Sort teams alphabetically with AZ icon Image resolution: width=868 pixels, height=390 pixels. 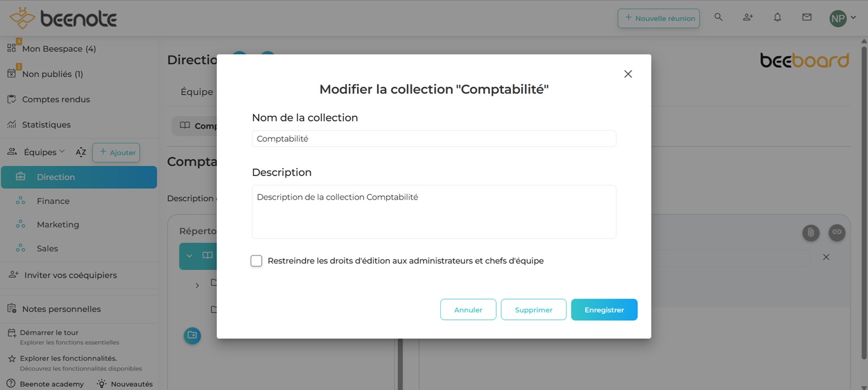[81, 152]
